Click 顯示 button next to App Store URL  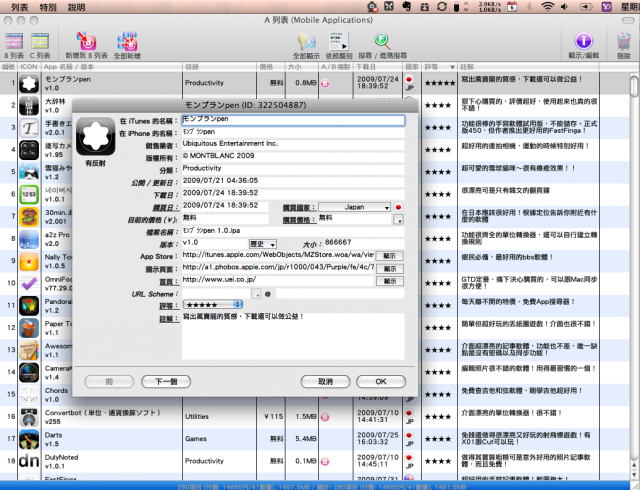(x=389, y=256)
